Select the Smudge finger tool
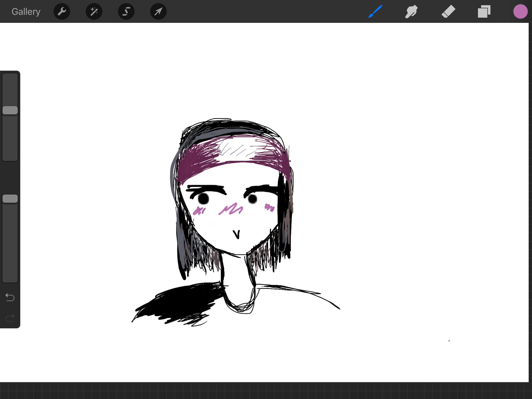 click(411, 11)
